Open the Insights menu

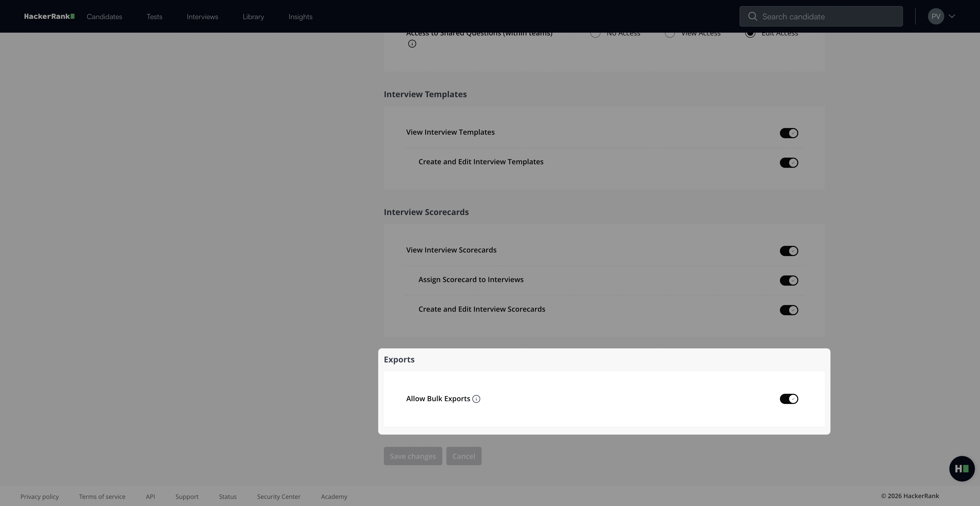pos(300,17)
